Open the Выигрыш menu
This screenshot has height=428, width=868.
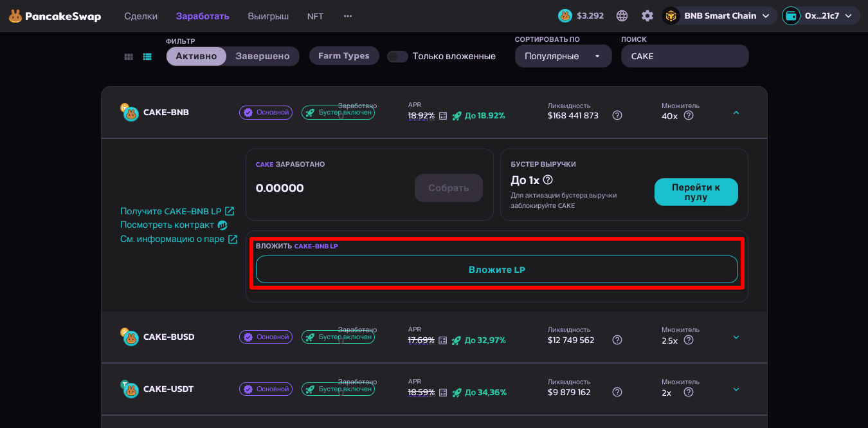pyautogui.click(x=268, y=16)
